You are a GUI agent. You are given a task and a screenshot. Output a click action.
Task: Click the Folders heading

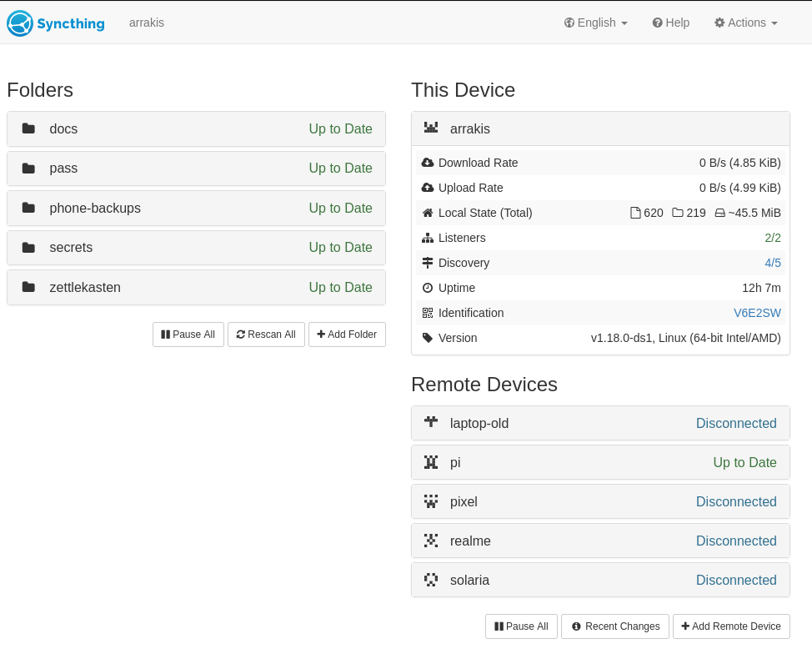coord(40,90)
